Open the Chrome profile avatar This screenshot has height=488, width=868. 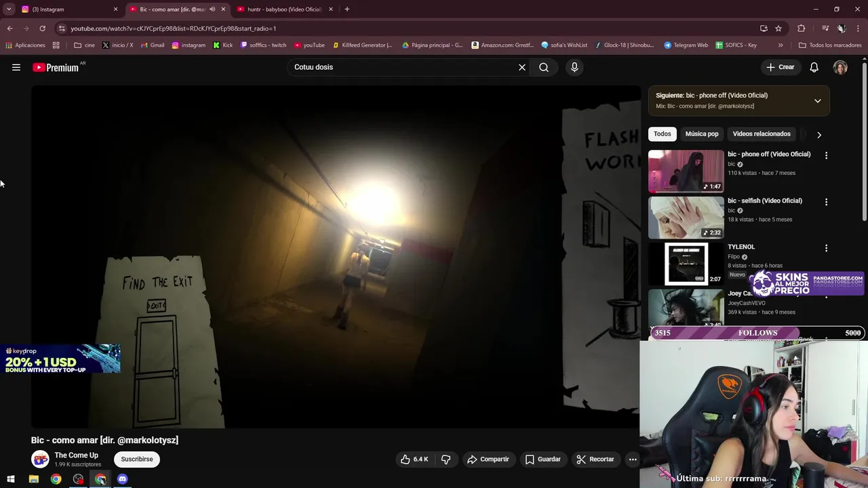(x=842, y=28)
